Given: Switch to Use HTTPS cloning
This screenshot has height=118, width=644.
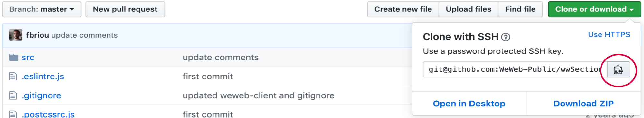Looking at the screenshot, I should pos(609,35).
